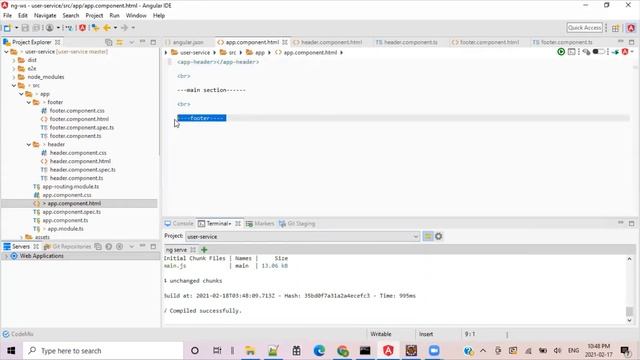Click Type here to search box
The width and height of the screenshot is (640, 360).
103,351
